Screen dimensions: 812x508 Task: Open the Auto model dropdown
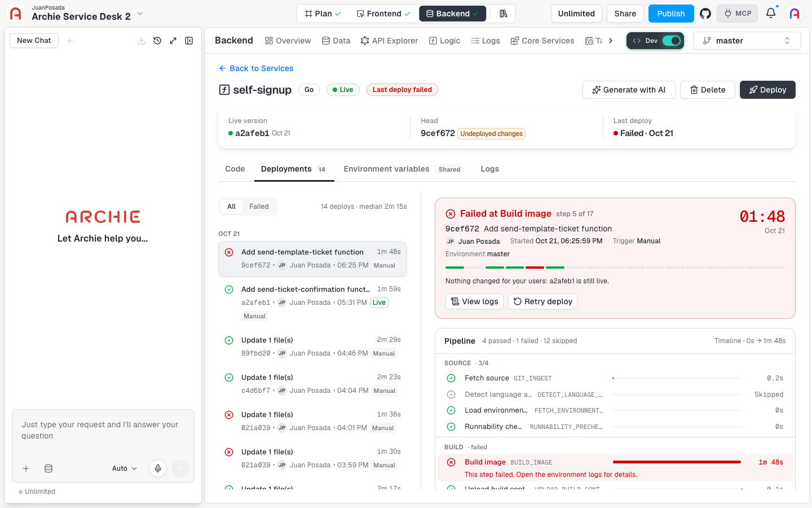point(125,468)
